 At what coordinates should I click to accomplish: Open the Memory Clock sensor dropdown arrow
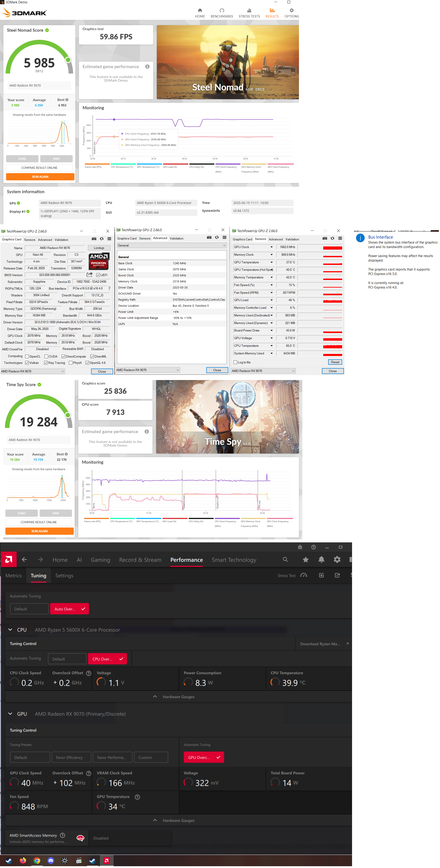coord(272,255)
